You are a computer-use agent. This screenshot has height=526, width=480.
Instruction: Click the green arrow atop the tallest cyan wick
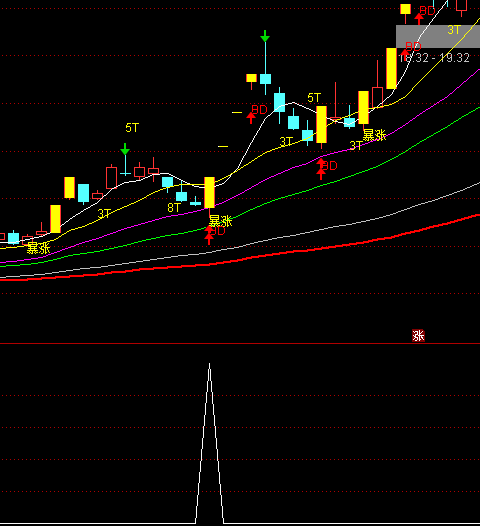[x=265, y=36]
